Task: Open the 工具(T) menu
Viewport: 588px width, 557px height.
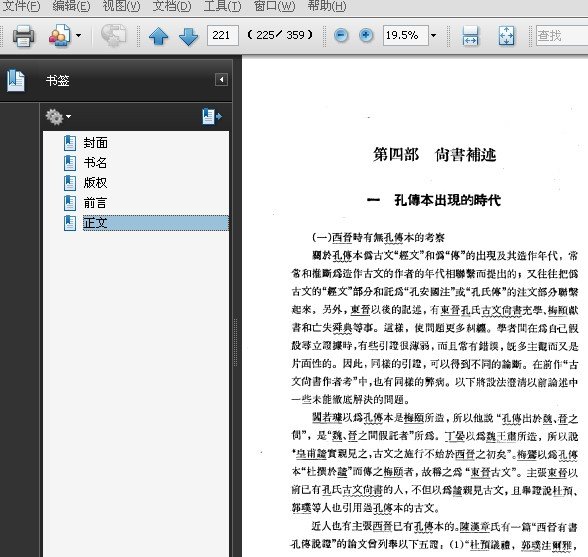Action: click(222, 6)
